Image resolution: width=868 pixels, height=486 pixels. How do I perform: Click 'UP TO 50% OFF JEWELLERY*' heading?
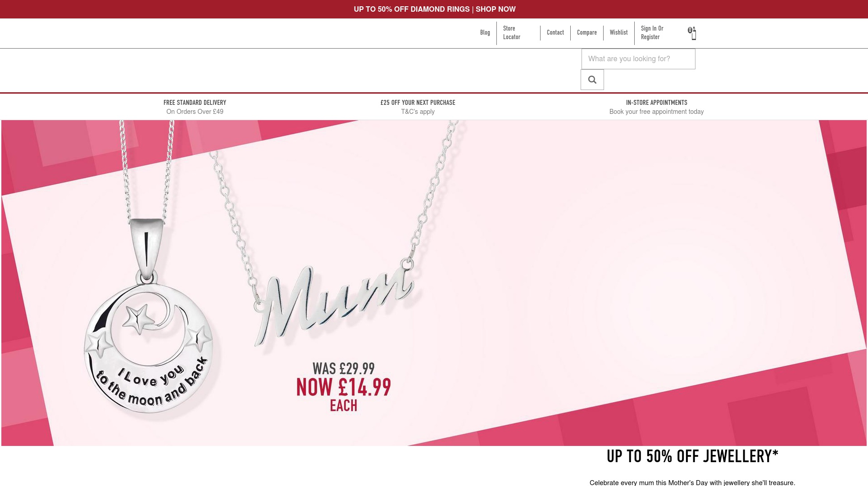[x=692, y=456]
